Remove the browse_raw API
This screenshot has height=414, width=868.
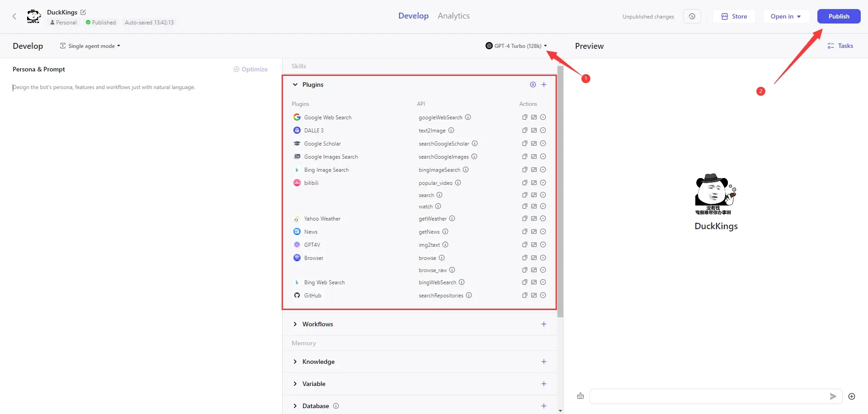543,270
